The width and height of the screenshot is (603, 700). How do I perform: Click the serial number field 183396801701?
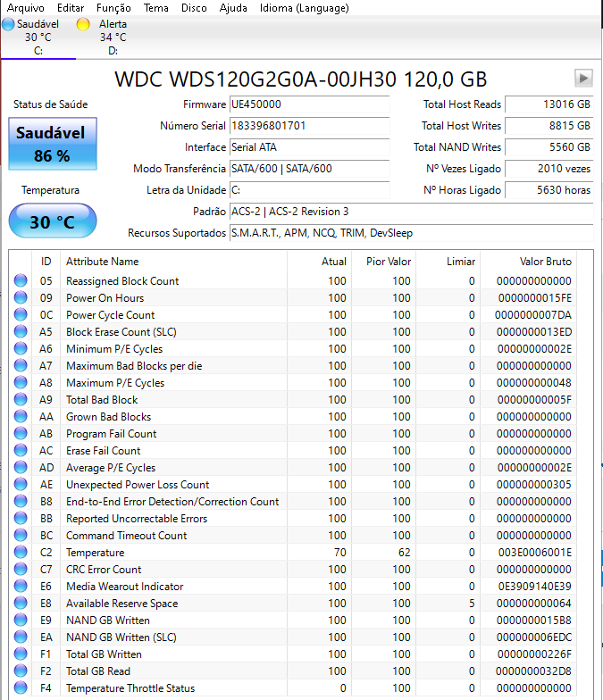pos(309,126)
